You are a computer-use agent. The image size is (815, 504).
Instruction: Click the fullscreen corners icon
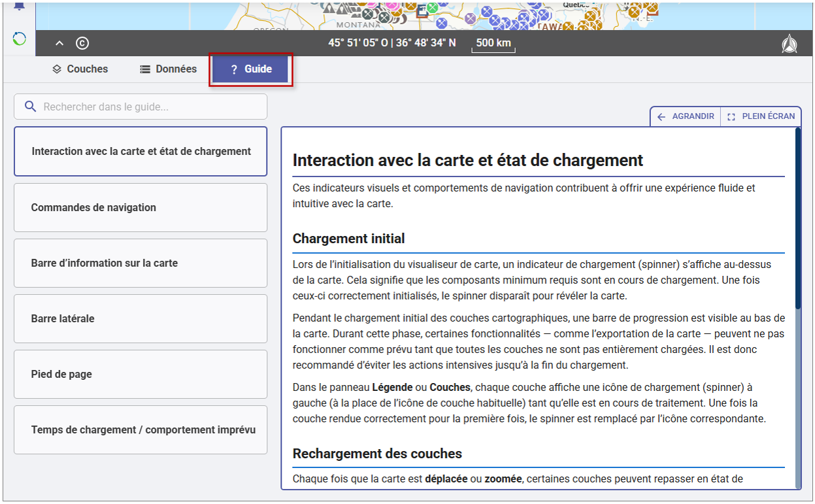[x=731, y=117]
